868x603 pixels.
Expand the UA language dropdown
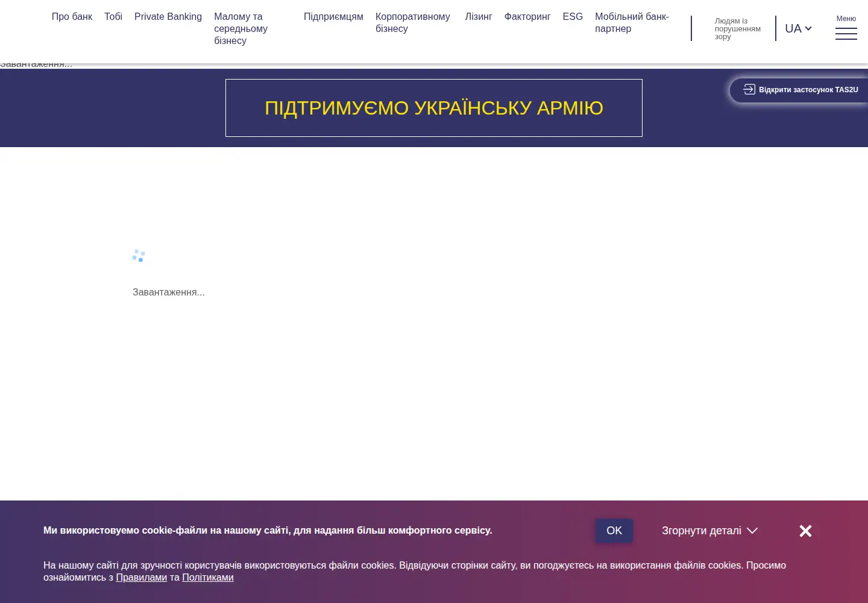pyautogui.click(x=798, y=28)
